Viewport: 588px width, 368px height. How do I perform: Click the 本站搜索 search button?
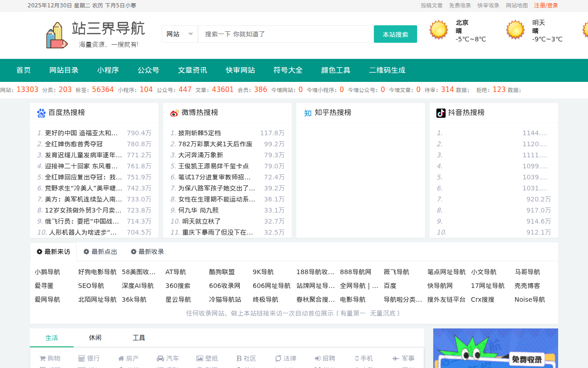point(395,34)
